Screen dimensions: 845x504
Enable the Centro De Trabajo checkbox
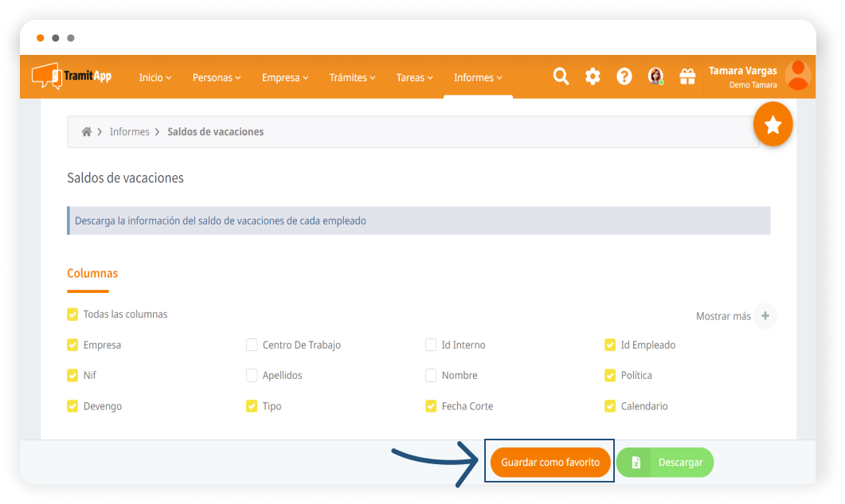click(252, 346)
